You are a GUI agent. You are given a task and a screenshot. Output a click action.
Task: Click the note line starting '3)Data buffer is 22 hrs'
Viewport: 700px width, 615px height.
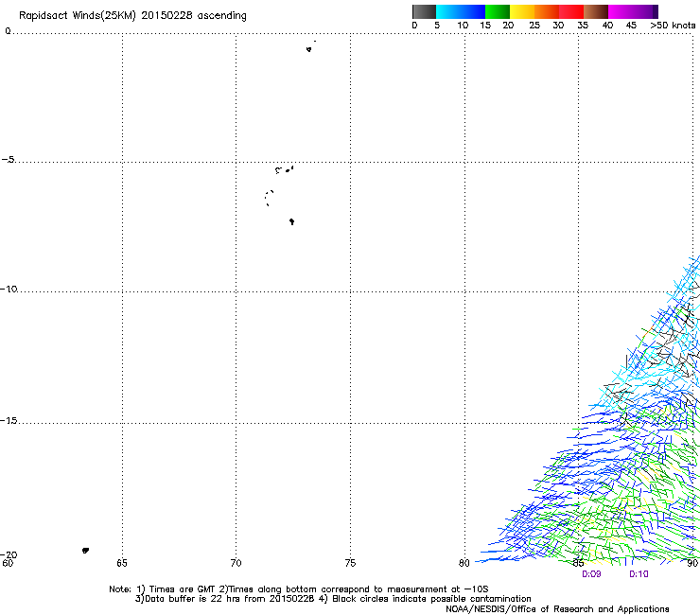click(333, 599)
